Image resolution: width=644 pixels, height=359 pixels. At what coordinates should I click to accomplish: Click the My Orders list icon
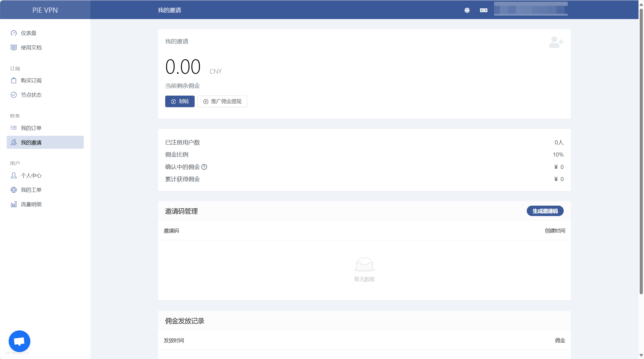[14, 128]
